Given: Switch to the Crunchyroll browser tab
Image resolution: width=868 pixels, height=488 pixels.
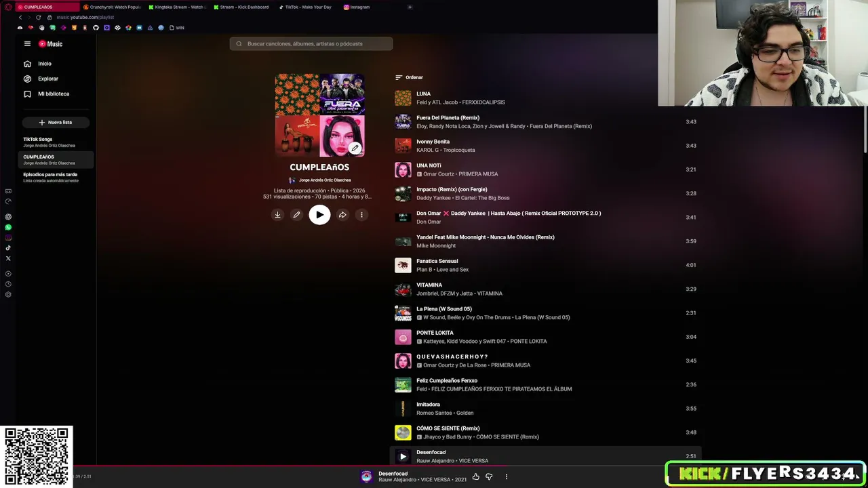Looking at the screenshot, I should 111,7.
